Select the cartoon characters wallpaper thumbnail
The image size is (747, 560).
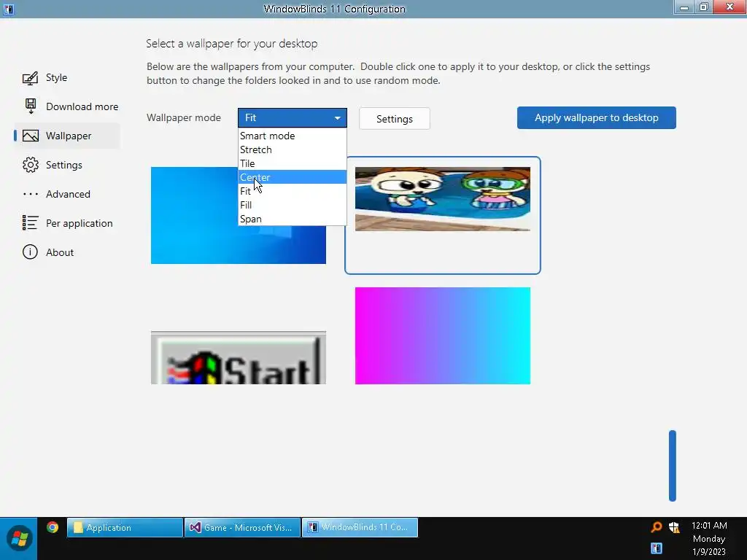[x=443, y=199]
